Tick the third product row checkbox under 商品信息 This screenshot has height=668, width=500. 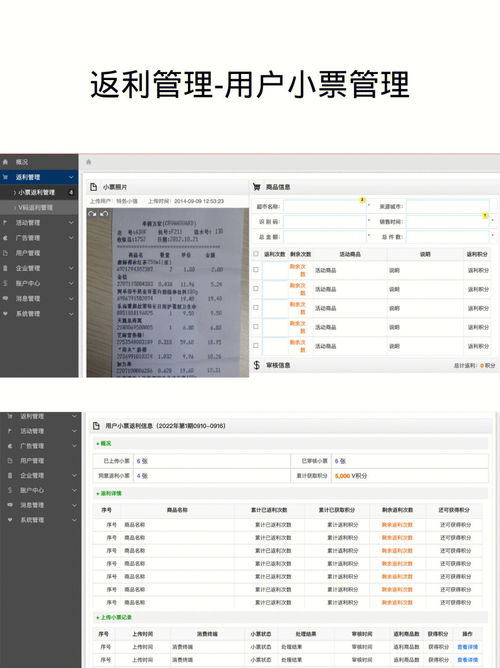point(256,307)
